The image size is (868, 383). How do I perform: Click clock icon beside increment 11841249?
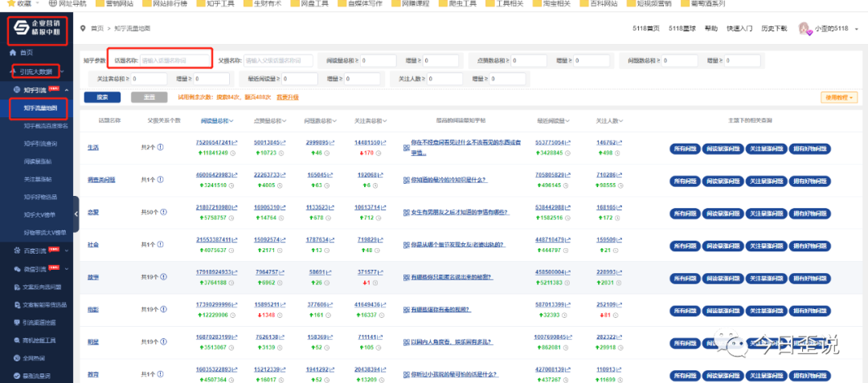point(232,153)
